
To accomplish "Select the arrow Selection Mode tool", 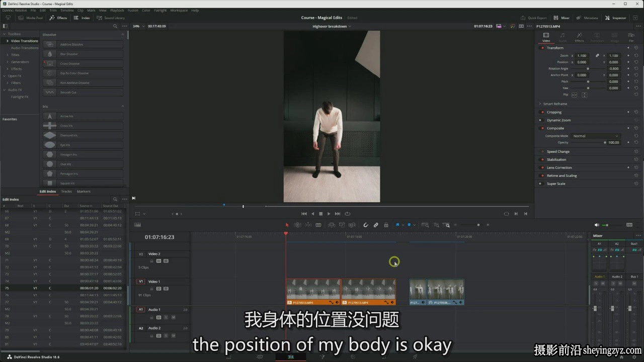I will click(287, 225).
